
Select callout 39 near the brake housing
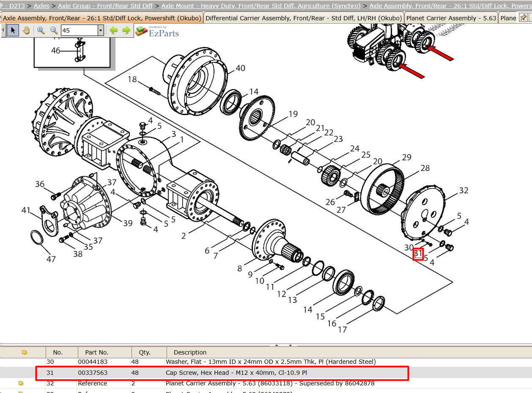pyautogui.click(x=128, y=223)
